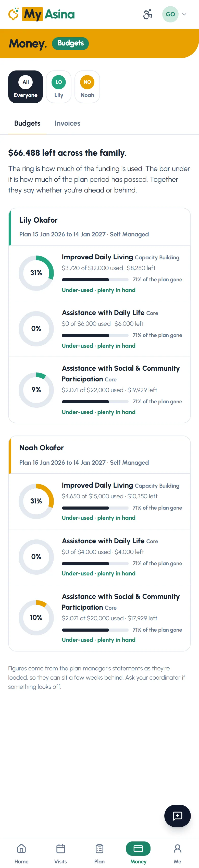Switch to the Invoices tab
Screen dimensions: 199x868
[67, 123]
